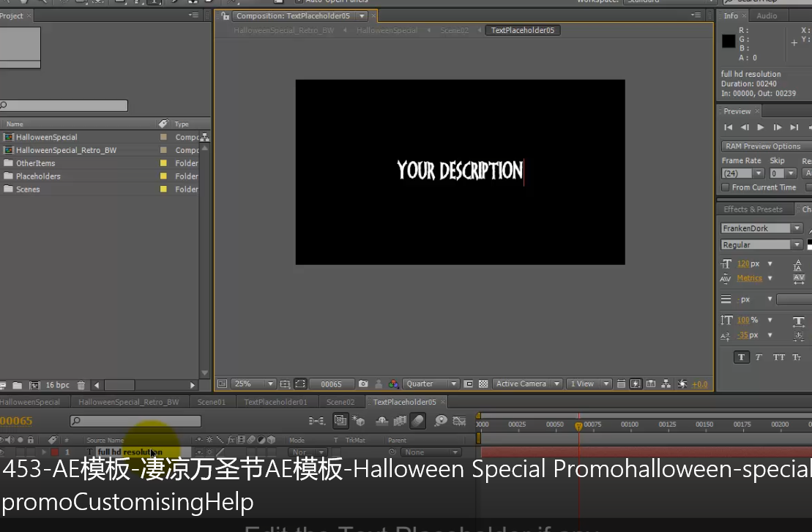Screen dimensions: 812x532
Task: Click the 16 bpc color depth button
Action: (57, 385)
